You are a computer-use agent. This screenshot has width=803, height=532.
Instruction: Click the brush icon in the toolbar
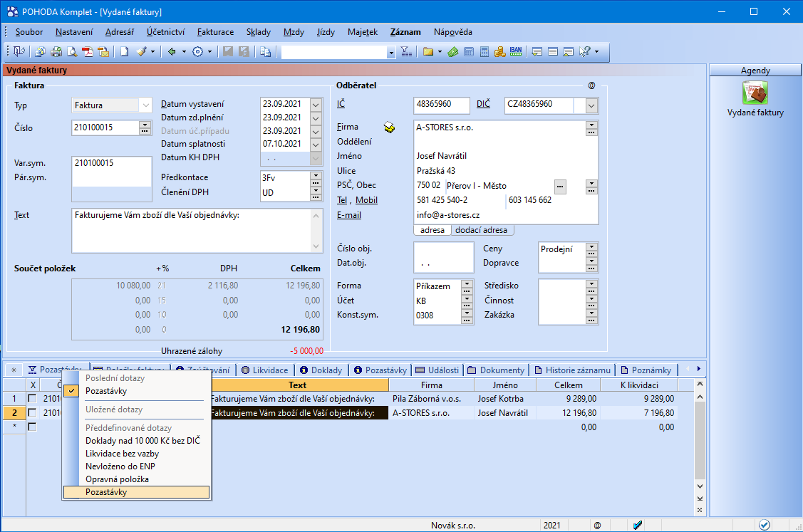click(141, 51)
